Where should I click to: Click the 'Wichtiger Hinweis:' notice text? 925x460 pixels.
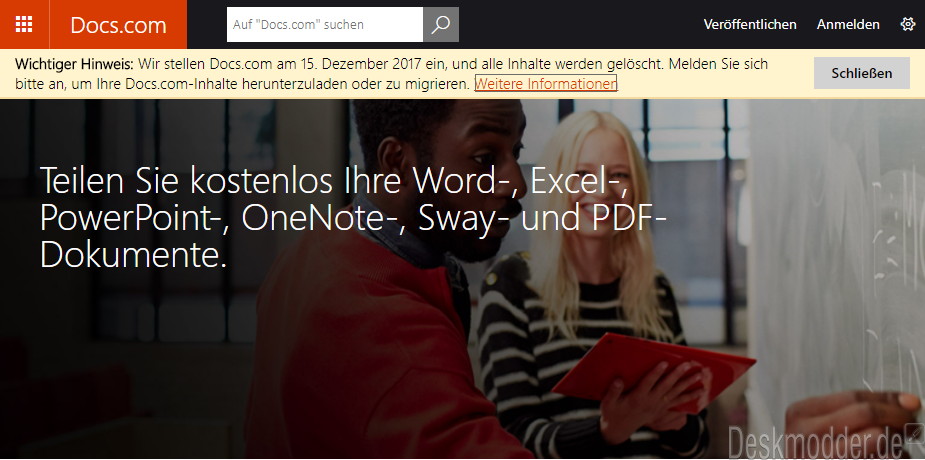point(75,64)
